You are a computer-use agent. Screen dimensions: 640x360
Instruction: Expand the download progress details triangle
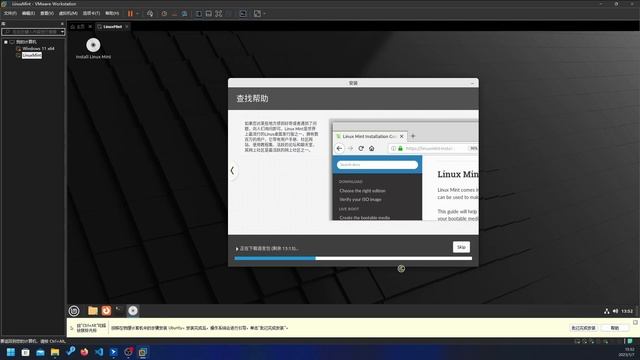237,249
